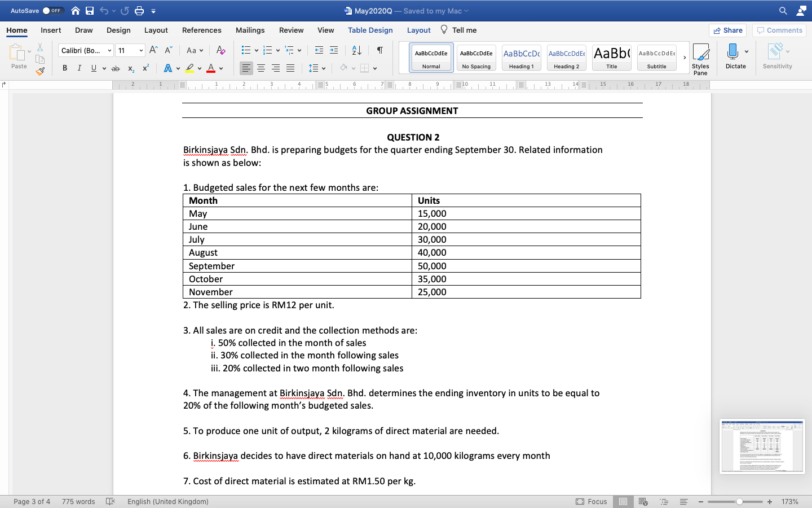The image size is (812, 508).
Task: Toggle italic formatting
Action: tap(79, 68)
